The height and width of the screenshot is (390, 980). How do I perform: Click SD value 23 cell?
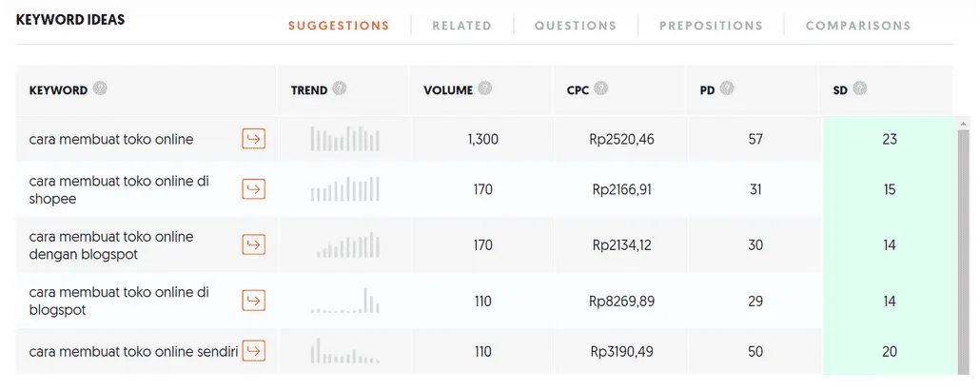pos(889,140)
